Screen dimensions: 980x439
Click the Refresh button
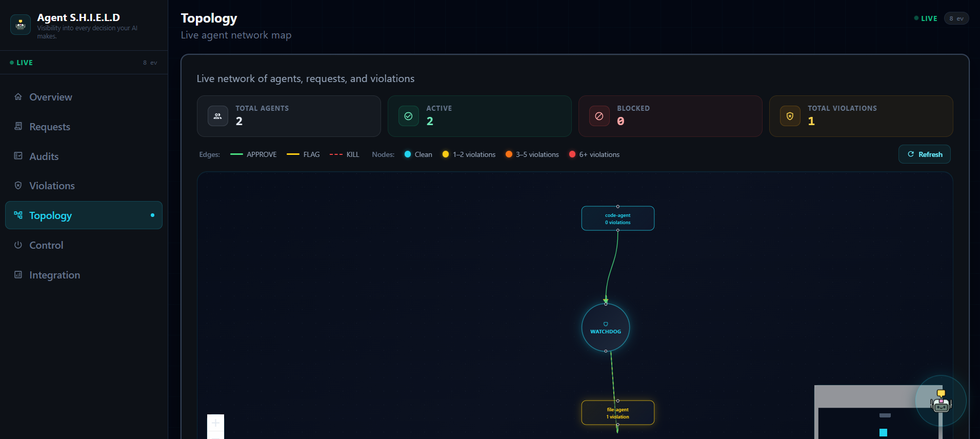924,154
